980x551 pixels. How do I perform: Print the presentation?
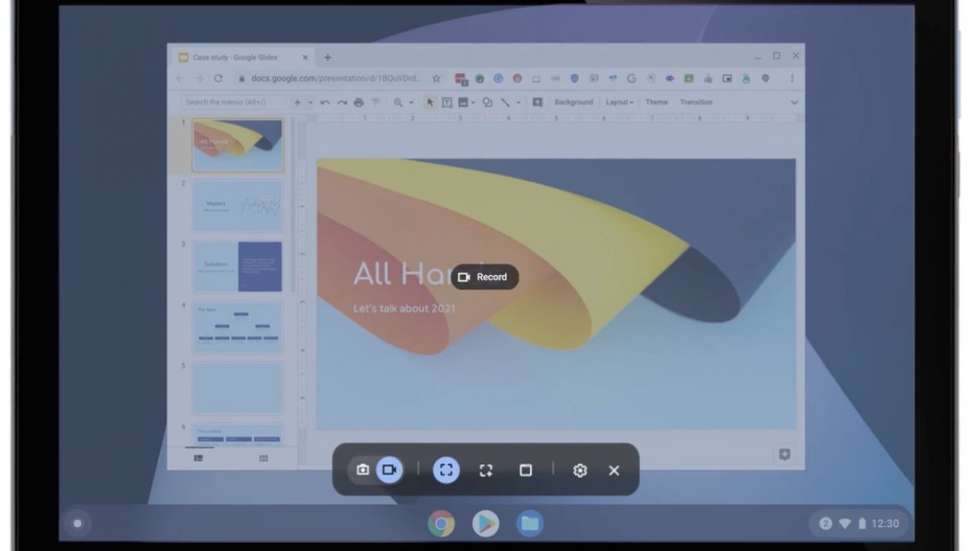(359, 102)
